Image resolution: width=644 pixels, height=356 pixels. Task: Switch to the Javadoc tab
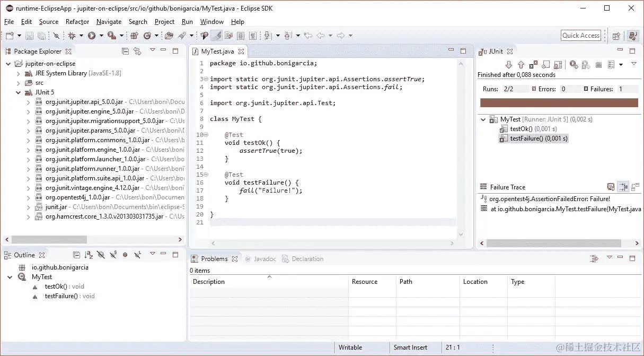click(x=260, y=259)
